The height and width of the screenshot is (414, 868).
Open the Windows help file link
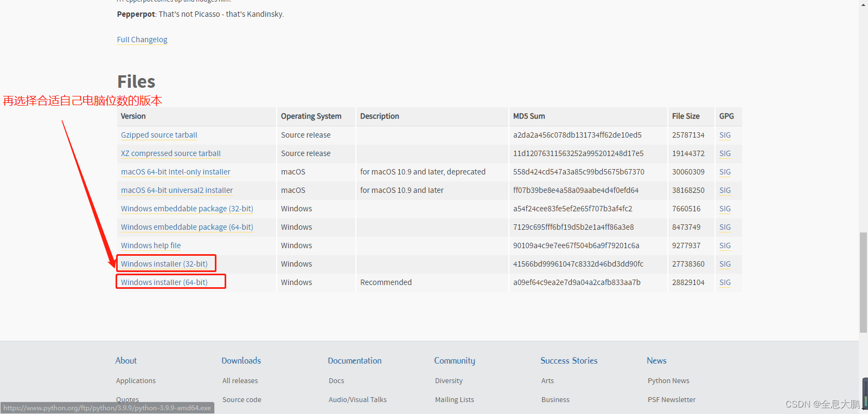pyautogui.click(x=151, y=245)
